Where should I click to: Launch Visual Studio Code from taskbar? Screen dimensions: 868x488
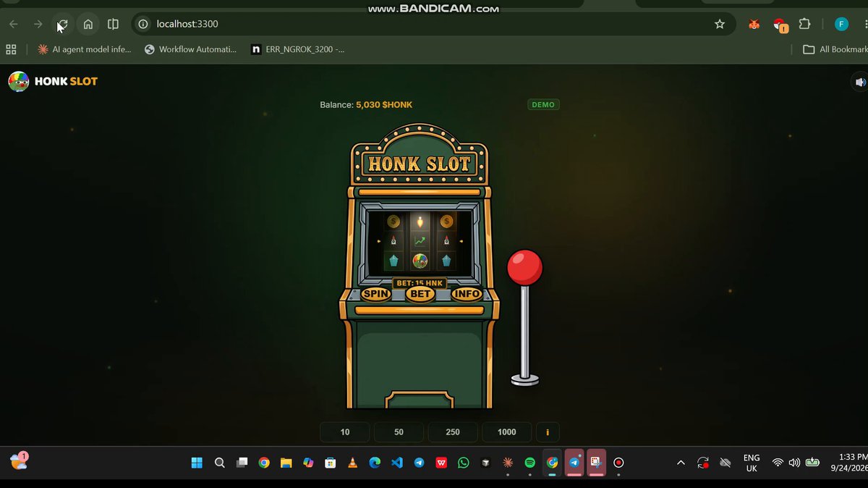pos(397,463)
